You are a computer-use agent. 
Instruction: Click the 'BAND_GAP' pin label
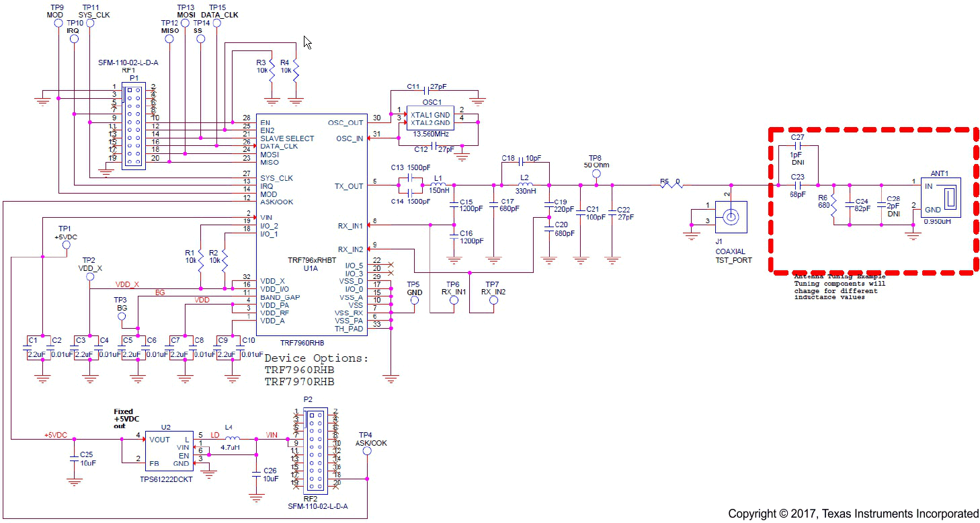point(280,296)
